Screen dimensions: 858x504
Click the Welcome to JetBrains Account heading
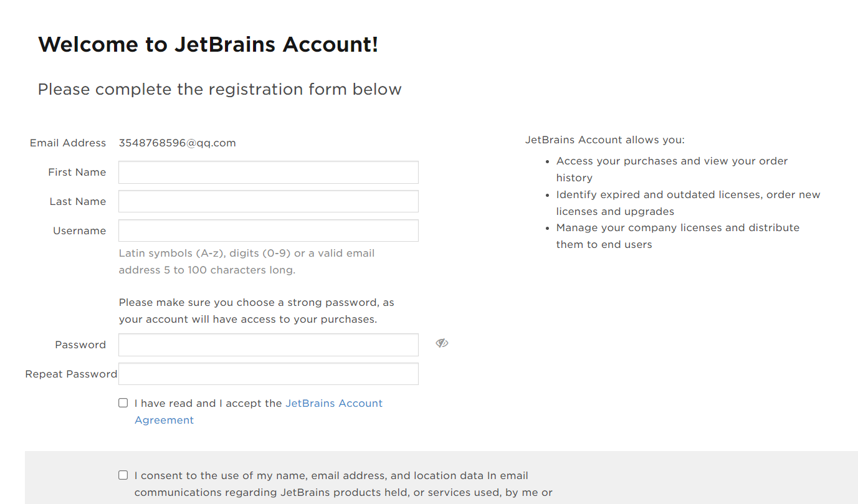point(208,45)
